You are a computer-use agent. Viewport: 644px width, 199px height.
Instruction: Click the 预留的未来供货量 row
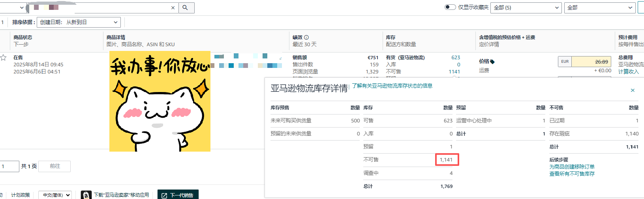(x=315, y=134)
